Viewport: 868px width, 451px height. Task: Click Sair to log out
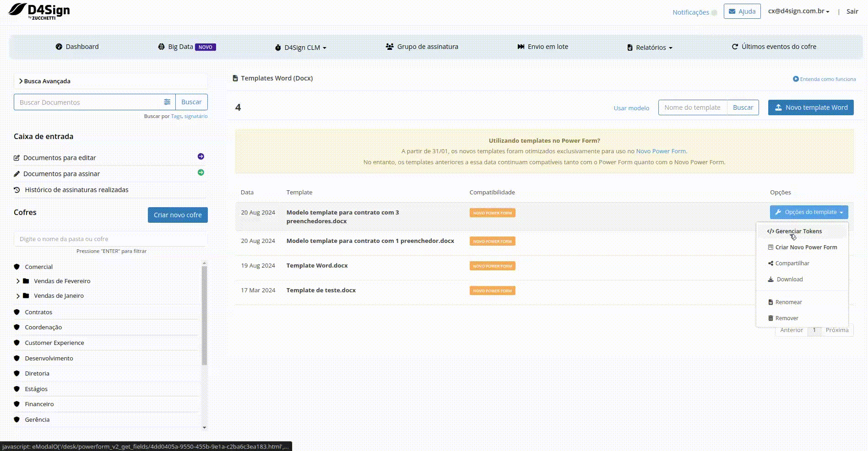click(x=852, y=11)
